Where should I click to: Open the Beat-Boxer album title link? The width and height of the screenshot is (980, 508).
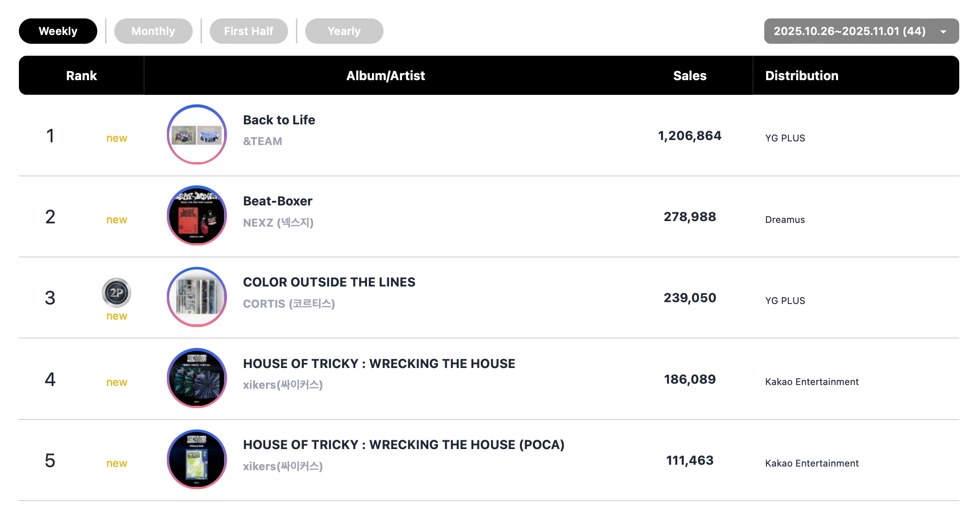click(277, 201)
